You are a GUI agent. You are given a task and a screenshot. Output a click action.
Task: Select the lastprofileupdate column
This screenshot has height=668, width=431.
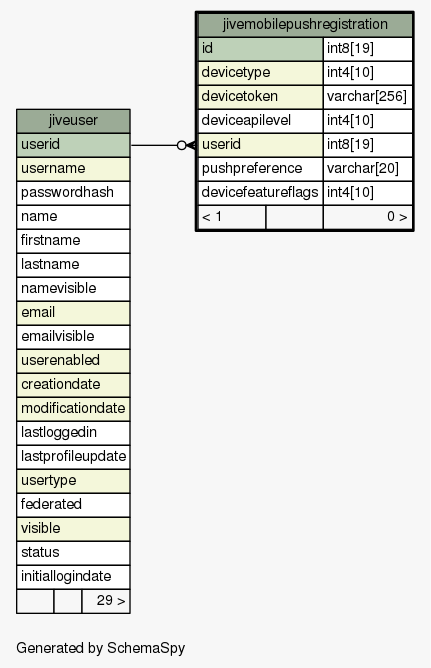click(73, 457)
